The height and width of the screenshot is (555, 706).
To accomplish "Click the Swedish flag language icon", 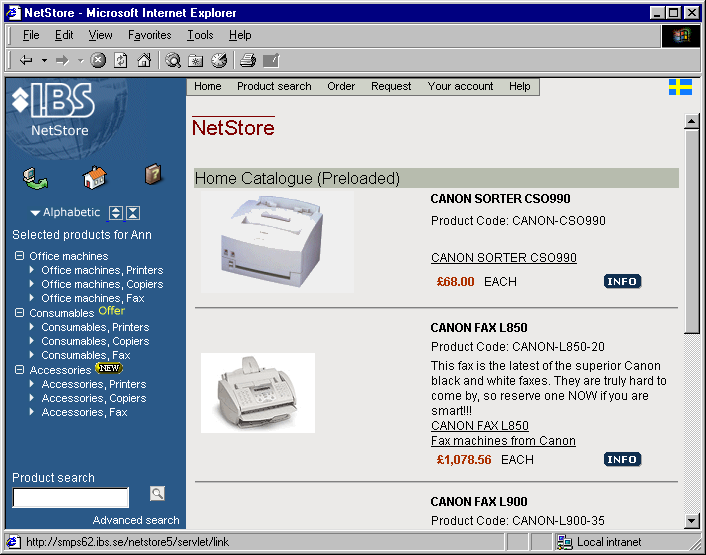I will (x=680, y=87).
